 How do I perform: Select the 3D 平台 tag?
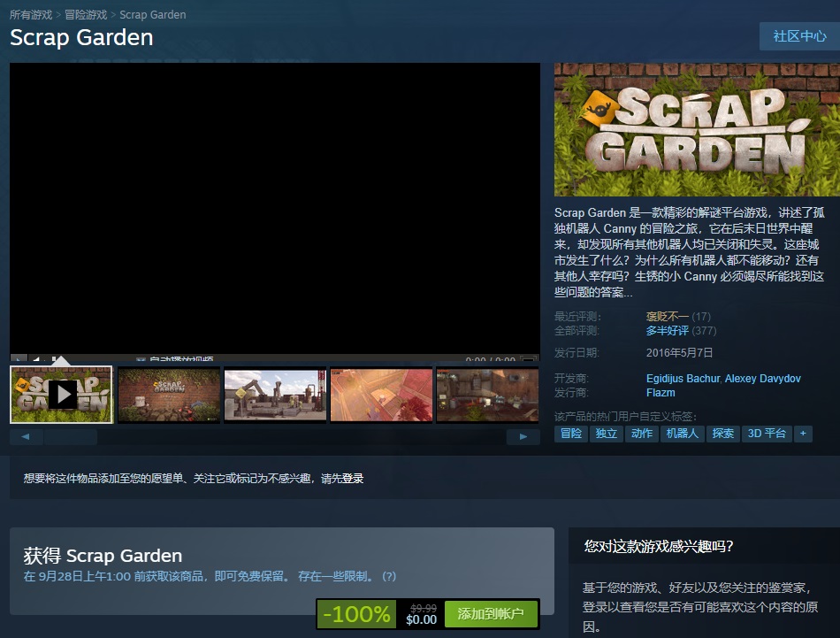pos(767,434)
